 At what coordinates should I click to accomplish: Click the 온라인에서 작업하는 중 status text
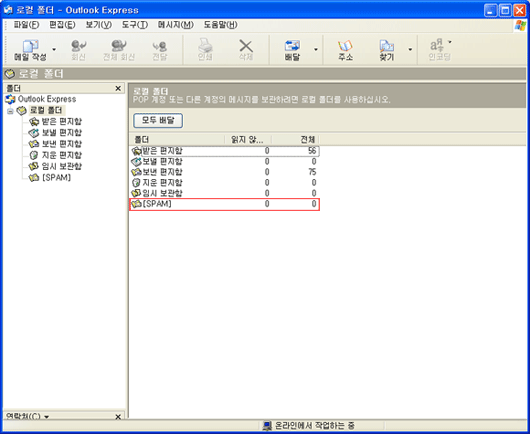(314, 426)
